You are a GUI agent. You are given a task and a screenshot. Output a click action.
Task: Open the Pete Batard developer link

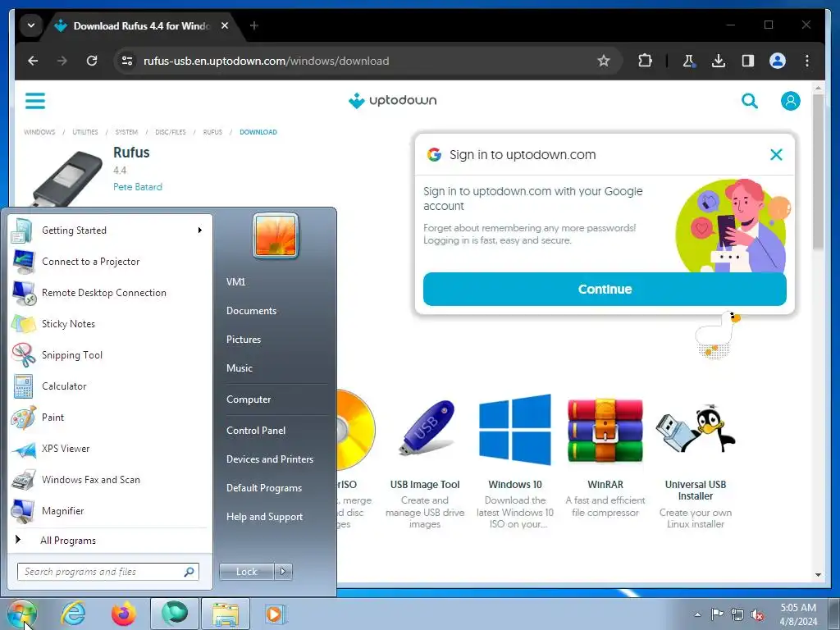(x=138, y=186)
